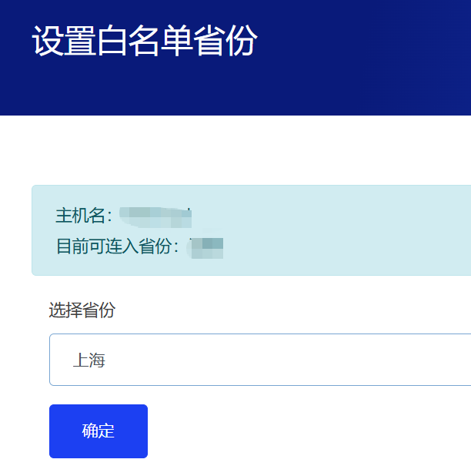Click the 上海 selected value text
The image size is (471, 476).
click(x=89, y=360)
